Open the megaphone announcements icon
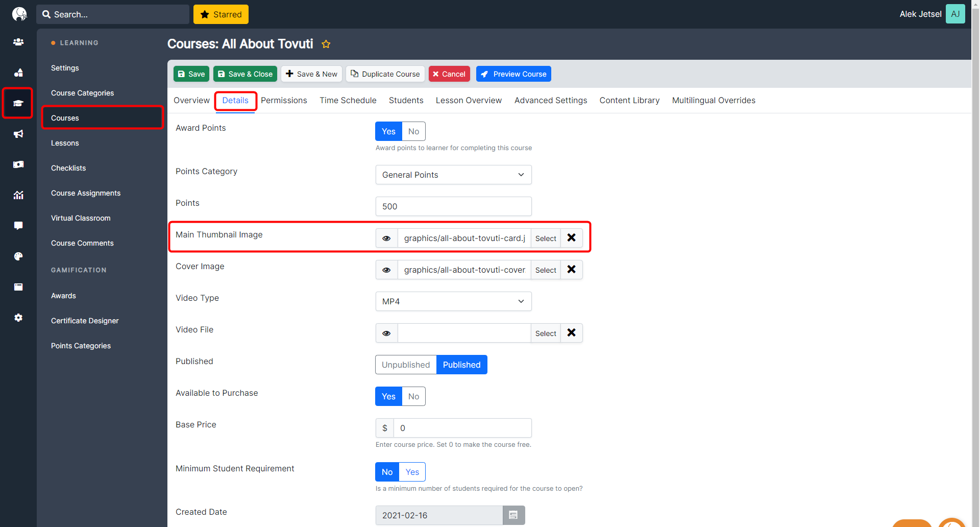This screenshot has width=980, height=527. pyautogui.click(x=18, y=134)
